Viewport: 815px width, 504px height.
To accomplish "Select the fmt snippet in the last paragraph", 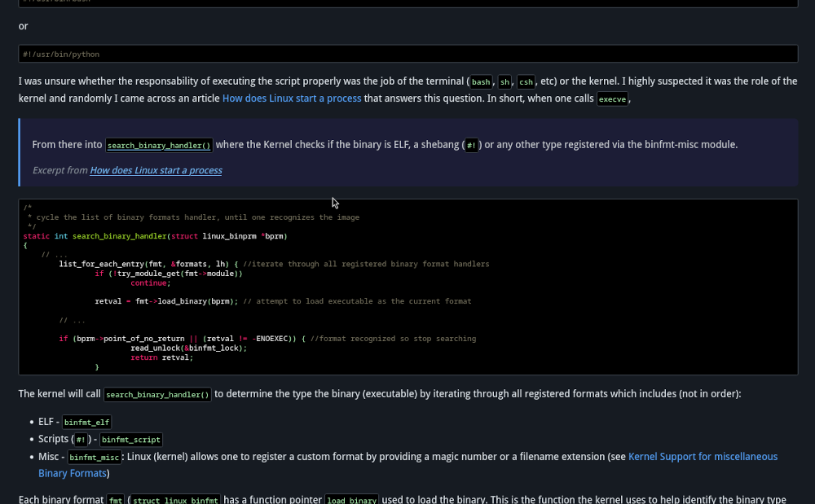I will tap(115, 499).
